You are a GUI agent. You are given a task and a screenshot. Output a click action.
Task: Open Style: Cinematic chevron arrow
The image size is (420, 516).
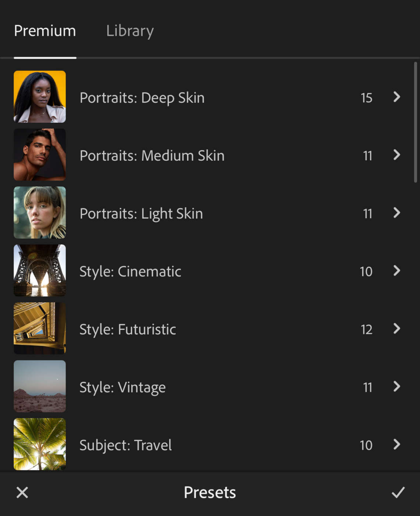396,271
